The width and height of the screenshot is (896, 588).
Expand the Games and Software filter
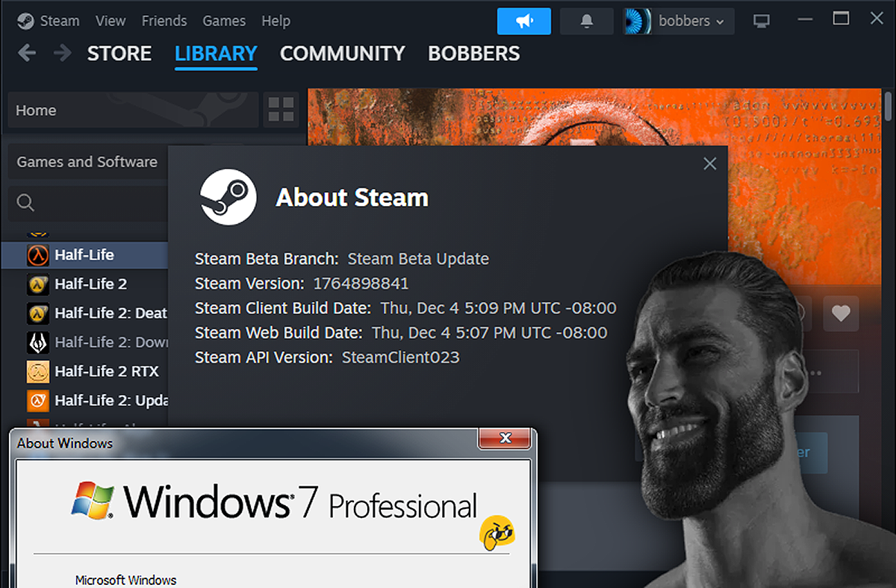87,162
